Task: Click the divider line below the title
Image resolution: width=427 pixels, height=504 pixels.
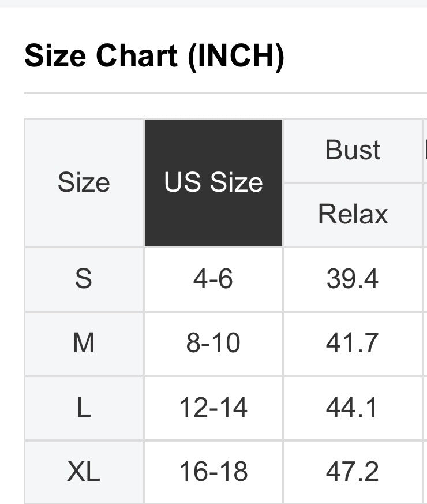Action: coord(225,93)
